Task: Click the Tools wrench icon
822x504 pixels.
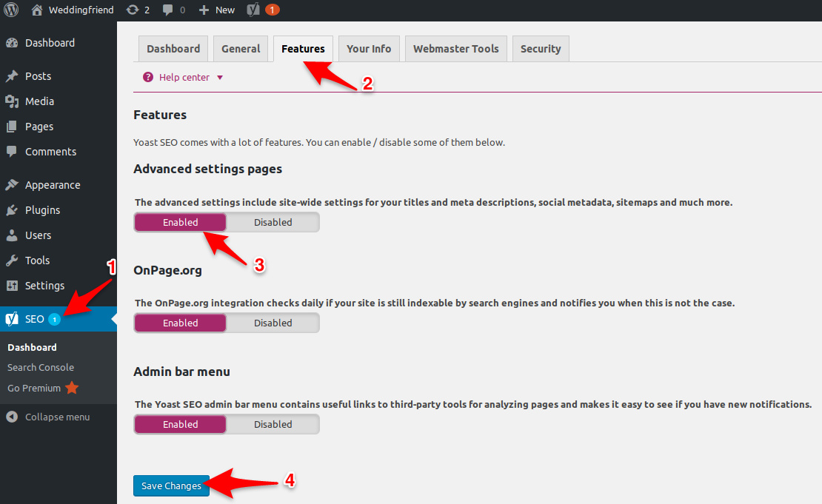Action: [12, 261]
